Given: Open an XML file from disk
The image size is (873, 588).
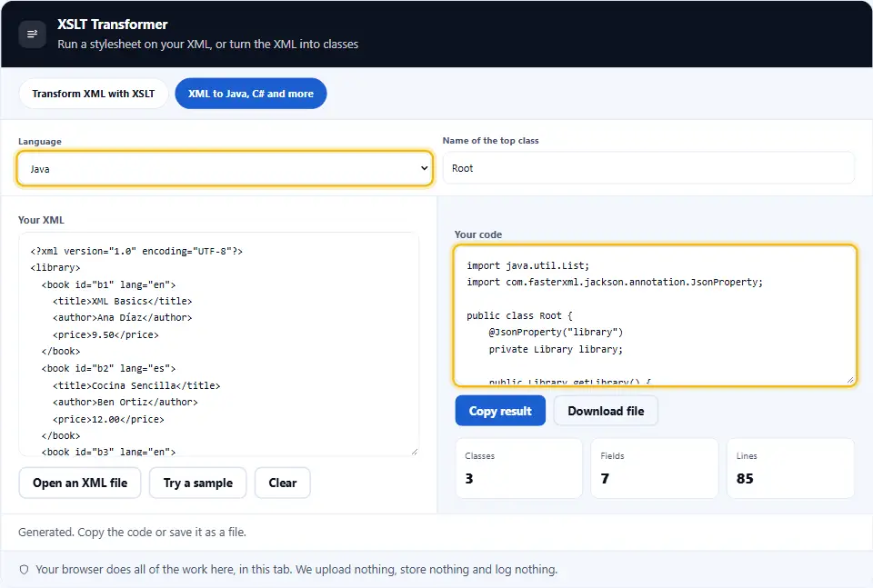Looking at the screenshot, I should 80,483.
